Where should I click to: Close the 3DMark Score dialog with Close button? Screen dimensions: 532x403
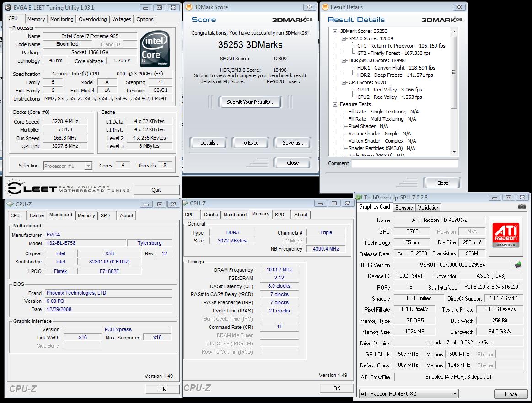pyautogui.click(x=293, y=163)
